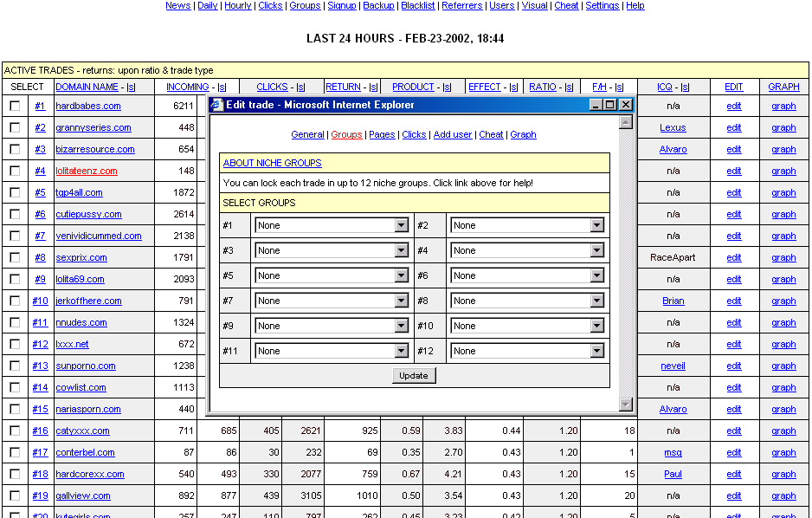Click the 'RaceApart' ICQ text
812x518 pixels.
(673, 257)
